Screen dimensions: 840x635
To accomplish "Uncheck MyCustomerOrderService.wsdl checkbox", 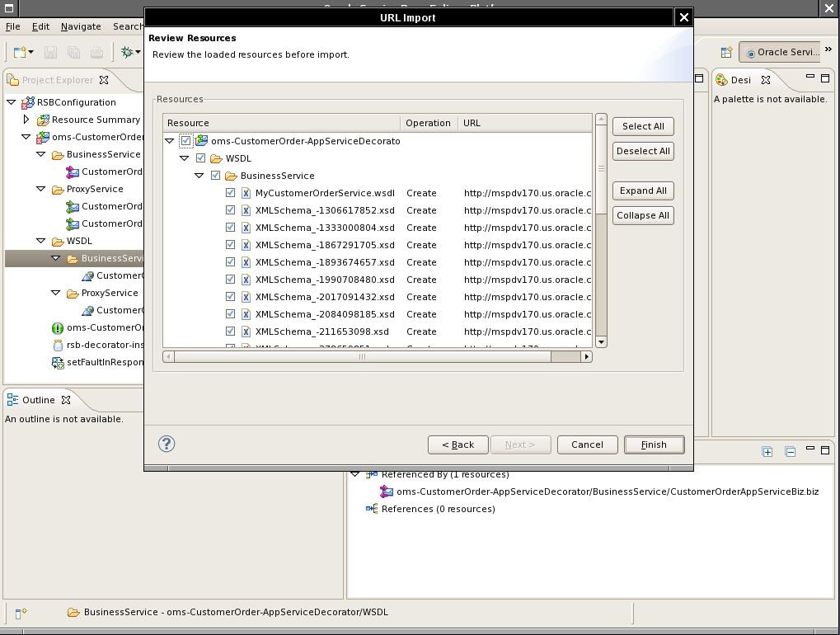I will [x=230, y=193].
